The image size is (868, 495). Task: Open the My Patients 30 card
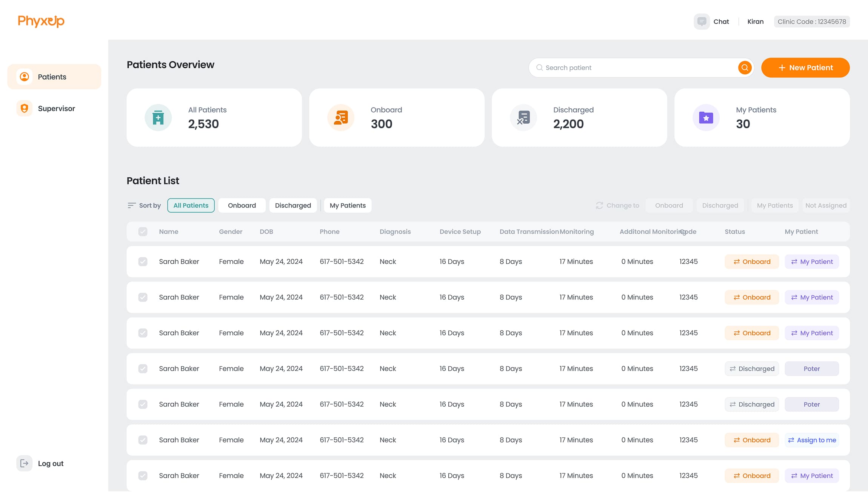(x=762, y=117)
